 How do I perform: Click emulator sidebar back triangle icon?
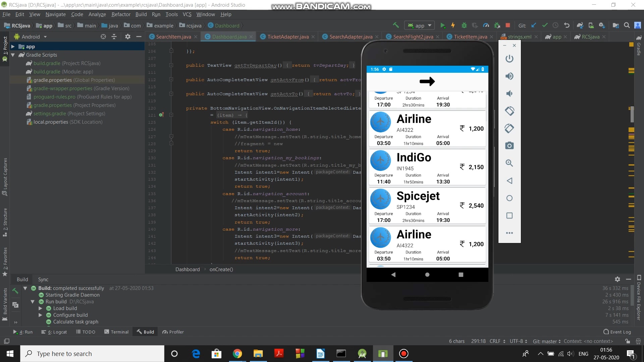(x=509, y=181)
